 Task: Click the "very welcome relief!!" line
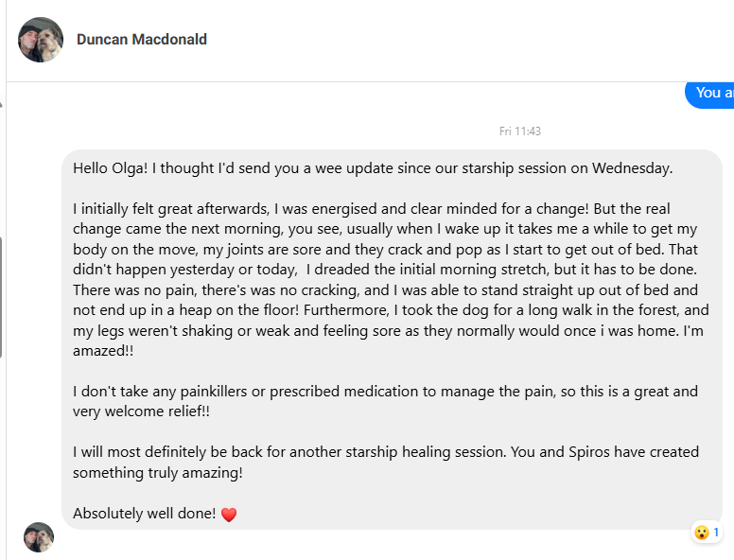click(141, 411)
